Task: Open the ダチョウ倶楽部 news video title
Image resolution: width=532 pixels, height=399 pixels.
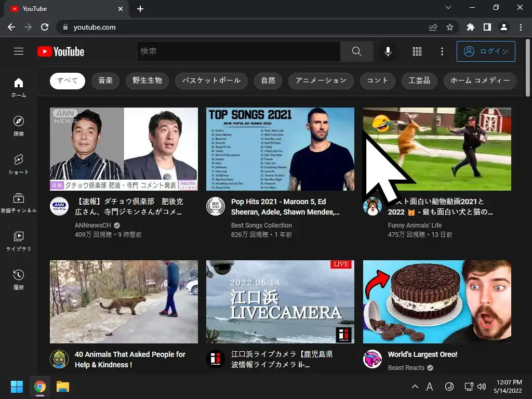Action: pyautogui.click(x=129, y=207)
